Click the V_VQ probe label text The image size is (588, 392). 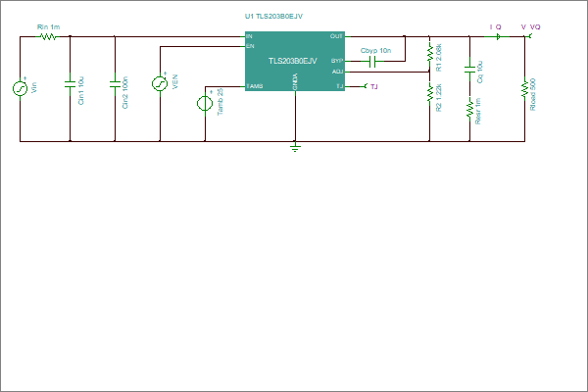click(x=530, y=27)
